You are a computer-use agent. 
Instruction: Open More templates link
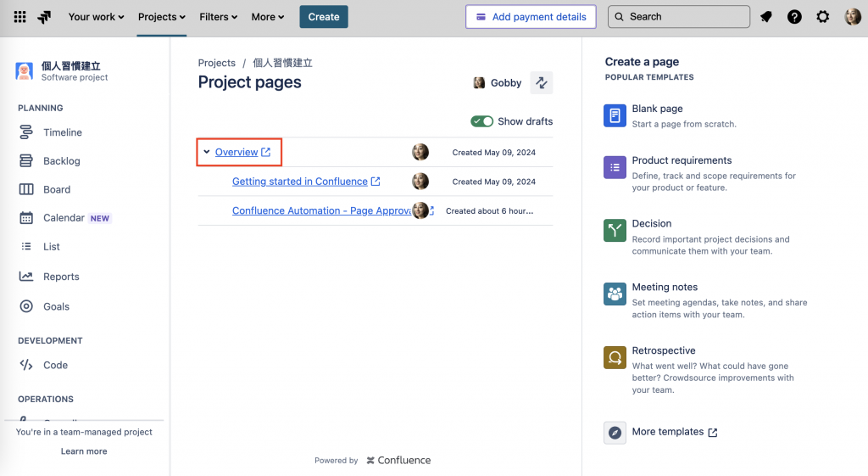[x=674, y=432]
